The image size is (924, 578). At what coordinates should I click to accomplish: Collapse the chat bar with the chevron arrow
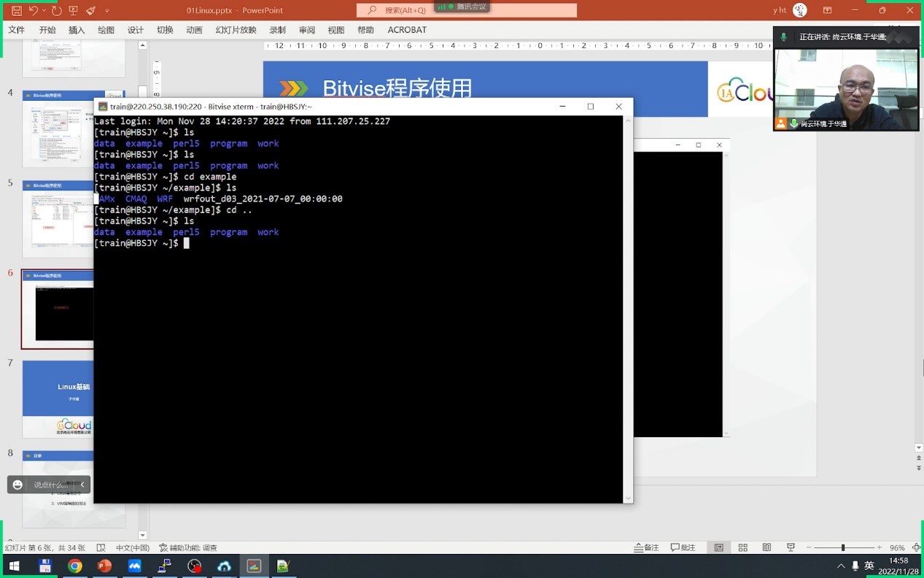[x=82, y=485]
